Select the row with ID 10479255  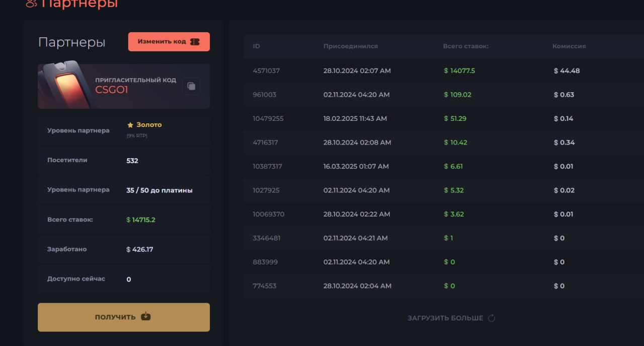268,119
